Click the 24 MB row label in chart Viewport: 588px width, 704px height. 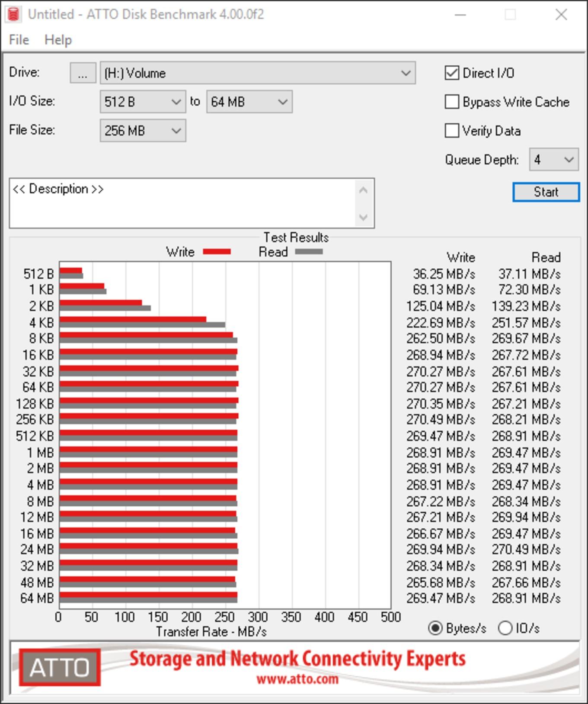pos(37,550)
